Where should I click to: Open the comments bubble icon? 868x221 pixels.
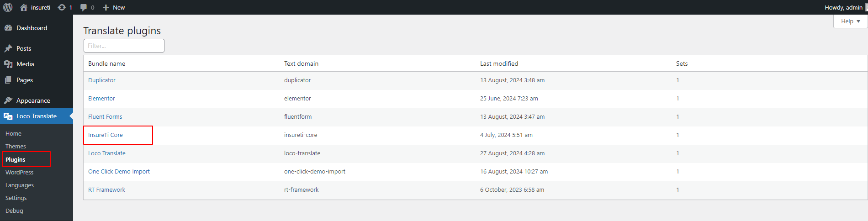[x=84, y=7]
